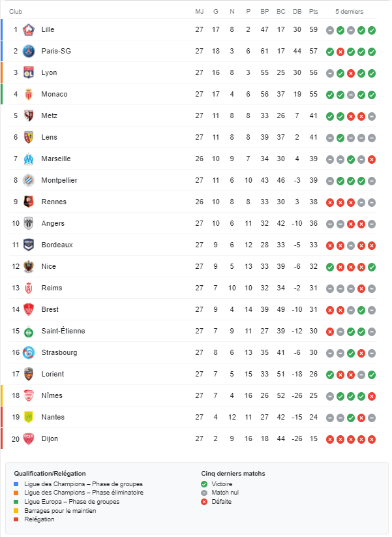
Task: Click the Marseille club logo
Action: [29, 159]
